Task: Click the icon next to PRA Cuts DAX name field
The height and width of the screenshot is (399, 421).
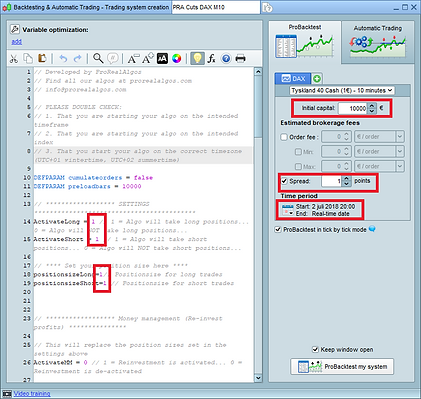Action: 268,7
